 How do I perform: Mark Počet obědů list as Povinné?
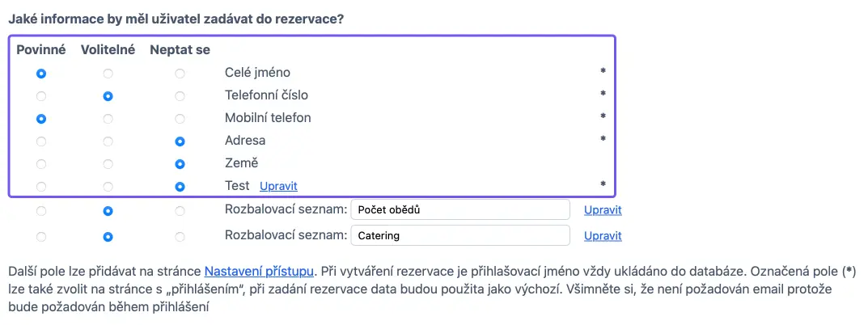coord(41,211)
